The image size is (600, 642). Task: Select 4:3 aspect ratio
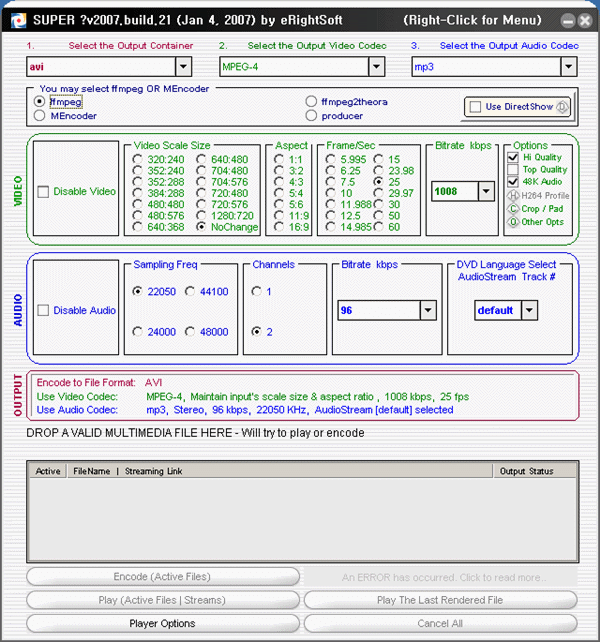[279, 181]
